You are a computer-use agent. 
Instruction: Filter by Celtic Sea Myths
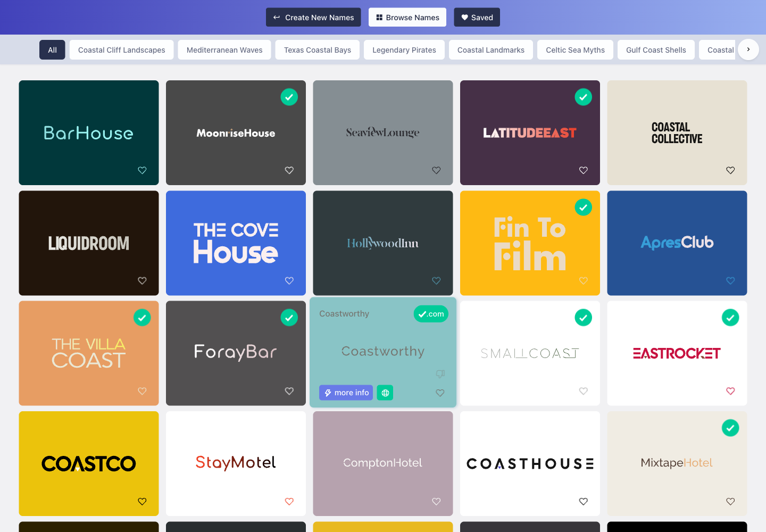coord(575,50)
